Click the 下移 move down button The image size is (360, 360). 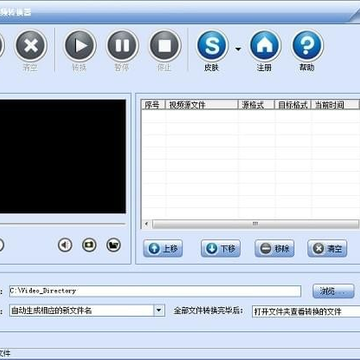click(x=220, y=248)
